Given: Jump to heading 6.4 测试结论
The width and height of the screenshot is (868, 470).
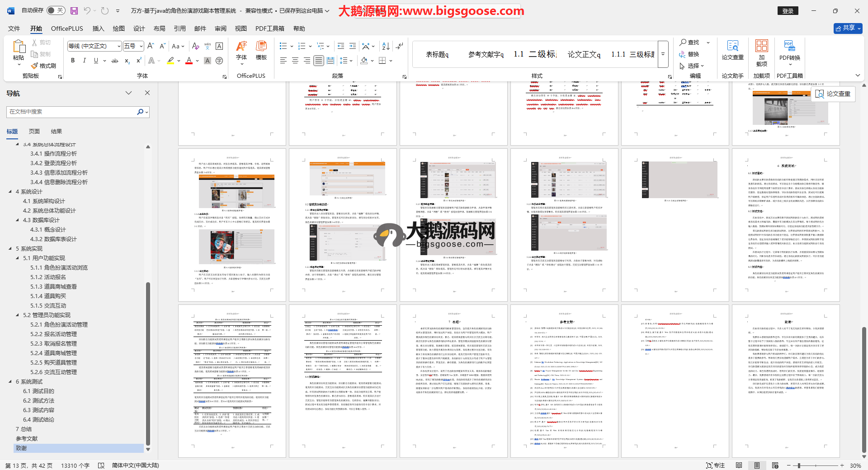Looking at the screenshot, I should pos(38,419).
